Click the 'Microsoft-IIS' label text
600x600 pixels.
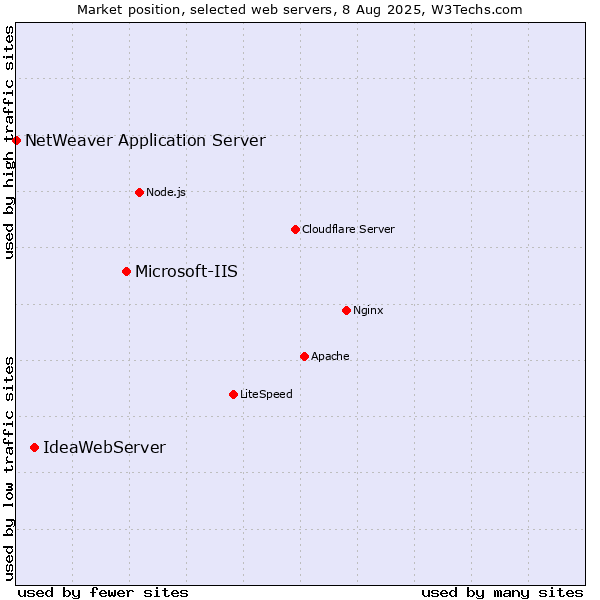pos(186,271)
